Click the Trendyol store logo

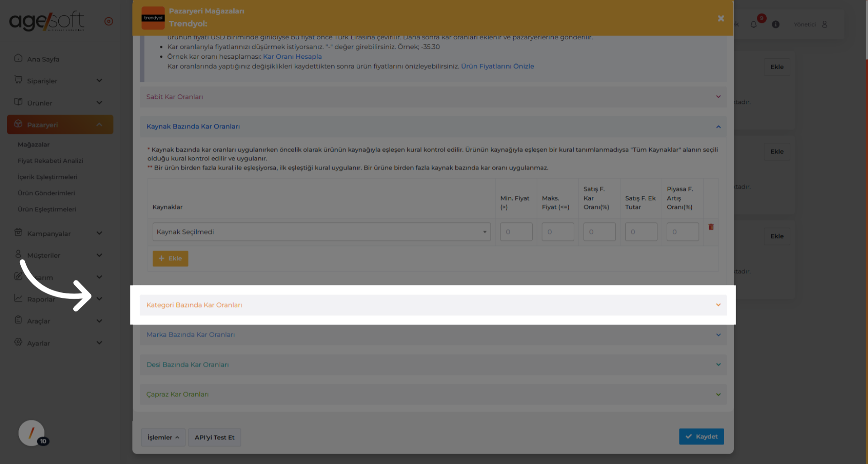coord(153,18)
